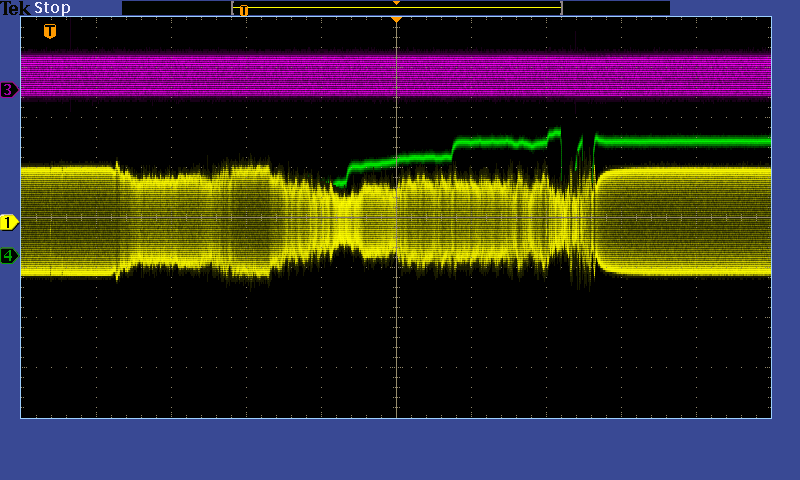The image size is (800, 480).
Task: Click the left bracket of record view window
Action: pos(233,8)
